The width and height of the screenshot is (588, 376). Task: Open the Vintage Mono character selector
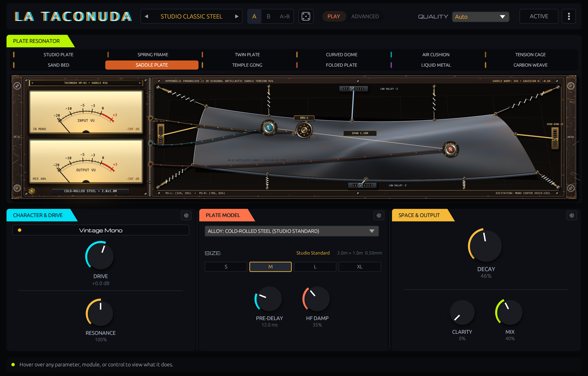click(101, 230)
